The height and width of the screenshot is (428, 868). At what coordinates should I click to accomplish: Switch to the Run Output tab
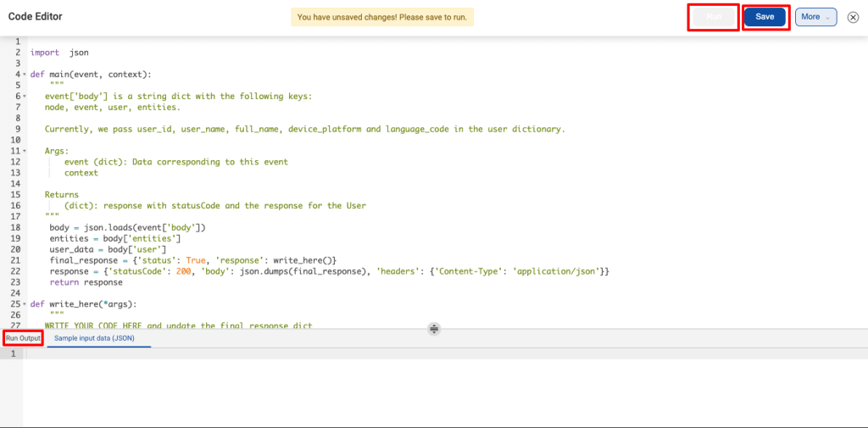tap(23, 338)
